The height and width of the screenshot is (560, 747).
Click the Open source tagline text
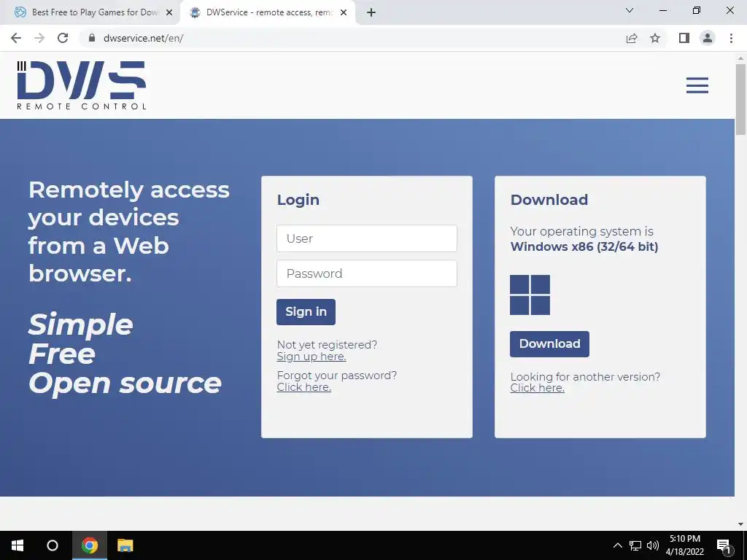point(125,384)
